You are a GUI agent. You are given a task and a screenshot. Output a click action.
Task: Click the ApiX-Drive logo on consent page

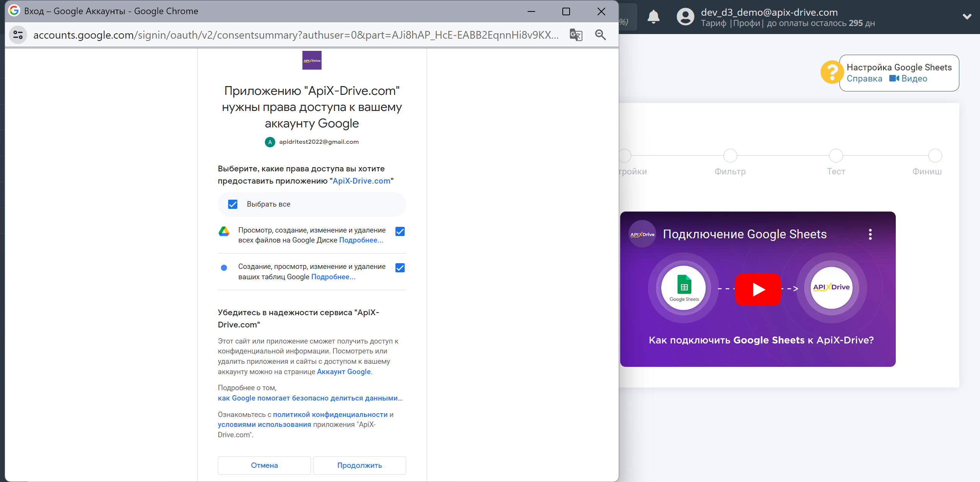tap(312, 60)
